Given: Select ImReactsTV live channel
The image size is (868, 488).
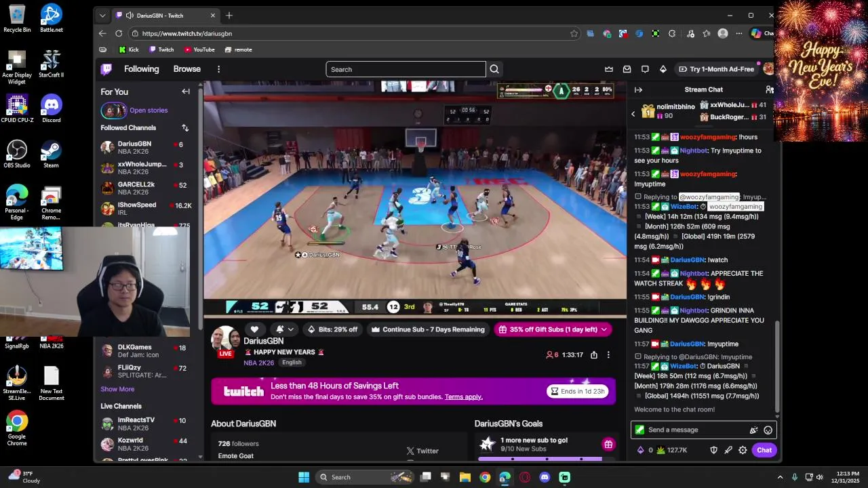Looking at the screenshot, I should tap(145, 424).
